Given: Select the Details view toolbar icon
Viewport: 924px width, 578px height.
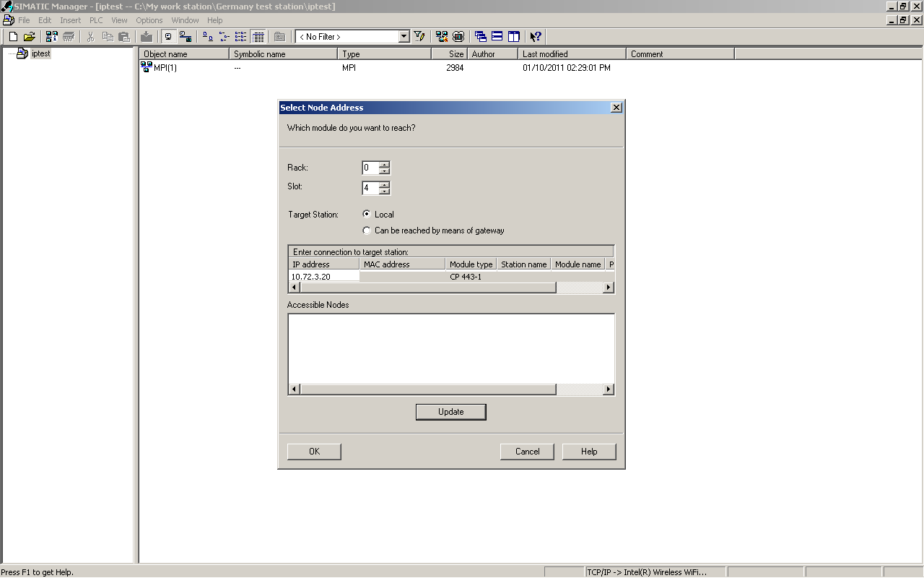Looking at the screenshot, I should 258,37.
